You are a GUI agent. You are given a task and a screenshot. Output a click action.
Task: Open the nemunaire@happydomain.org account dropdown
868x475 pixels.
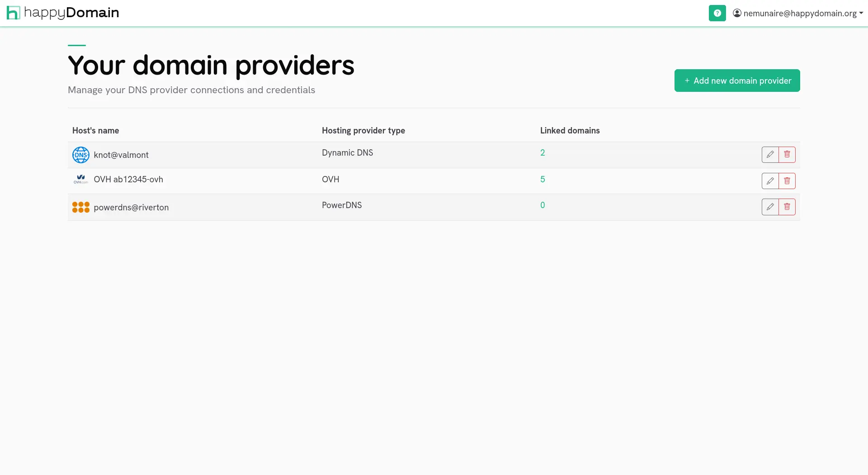[798, 13]
